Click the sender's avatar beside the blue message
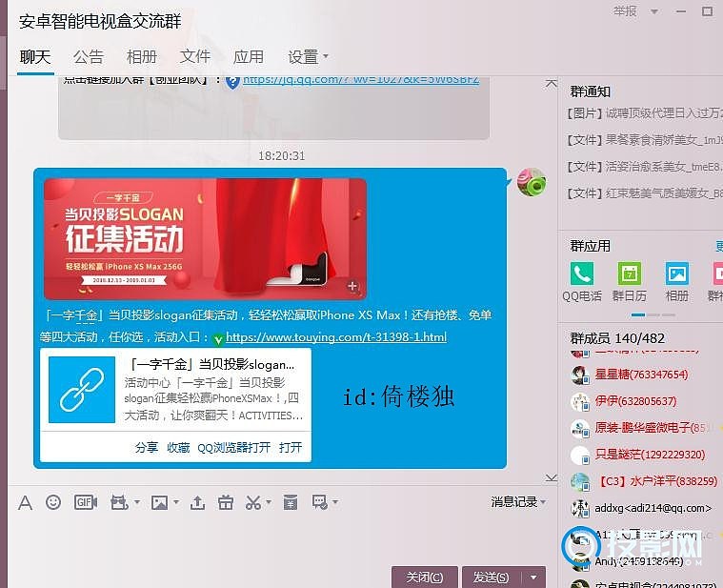This screenshot has height=588, width=723. 532,182
